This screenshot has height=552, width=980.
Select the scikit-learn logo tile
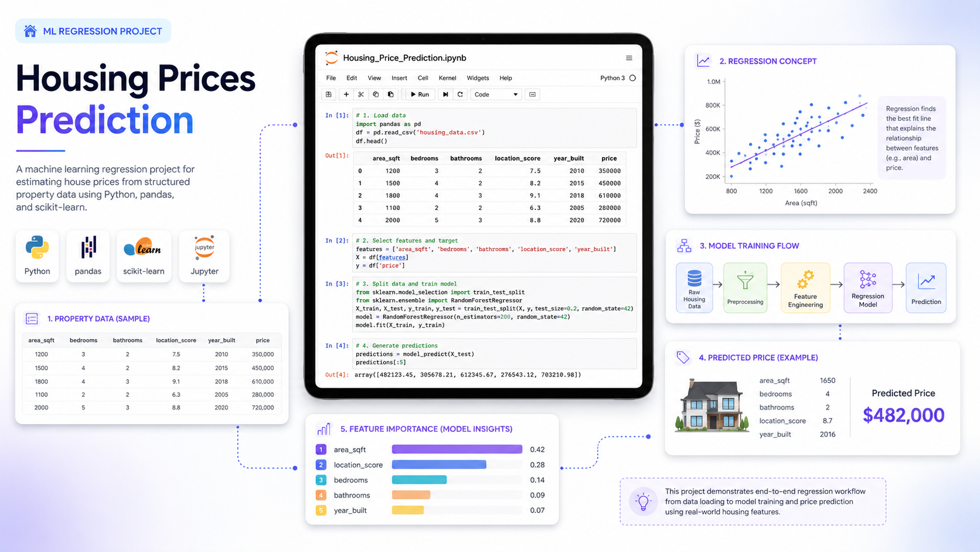point(144,256)
